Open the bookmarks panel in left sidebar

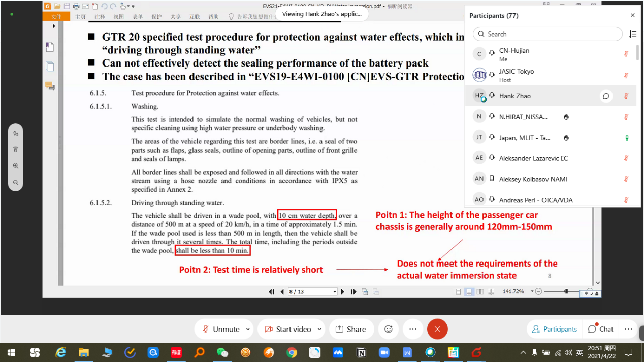tap(50, 47)
